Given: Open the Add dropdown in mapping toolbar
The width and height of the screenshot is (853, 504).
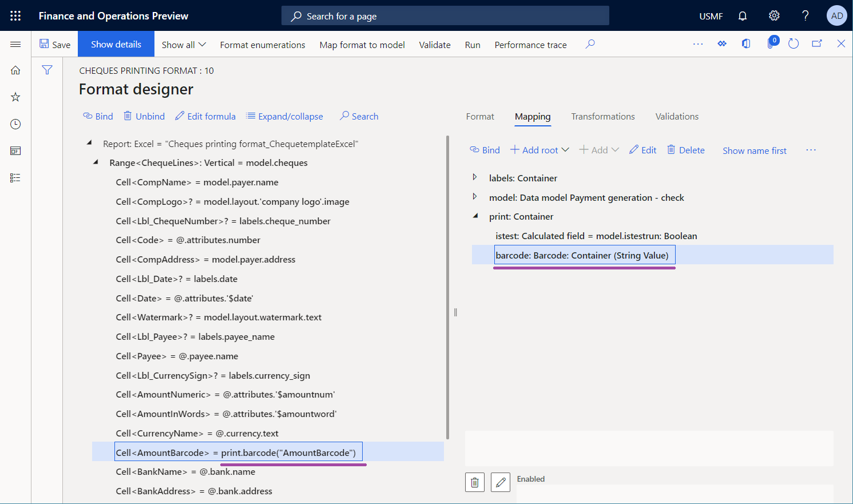Looking at the screenshot, I should pos(599,150).
